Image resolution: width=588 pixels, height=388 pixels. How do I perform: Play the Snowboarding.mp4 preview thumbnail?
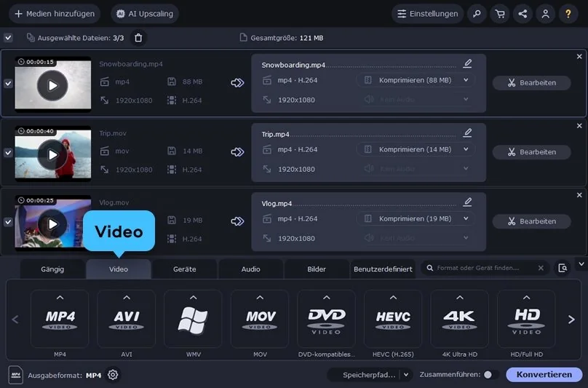(x=52, y=86)
